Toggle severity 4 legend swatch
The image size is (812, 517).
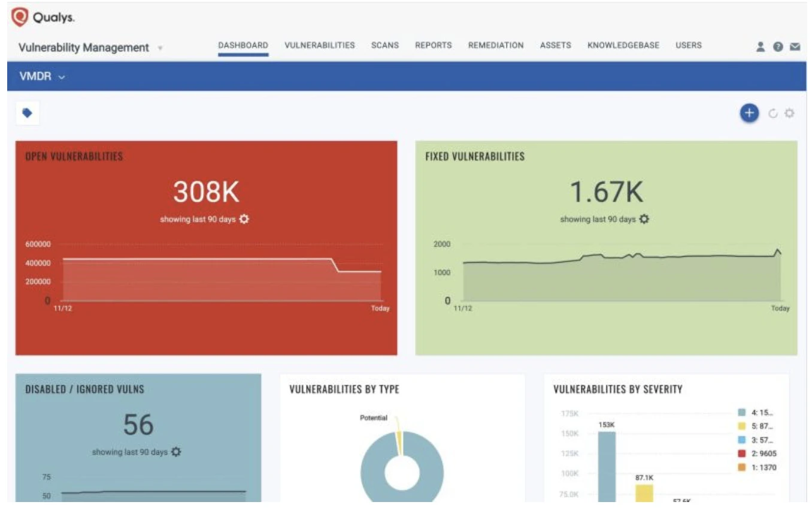click(x=742, y=412)
